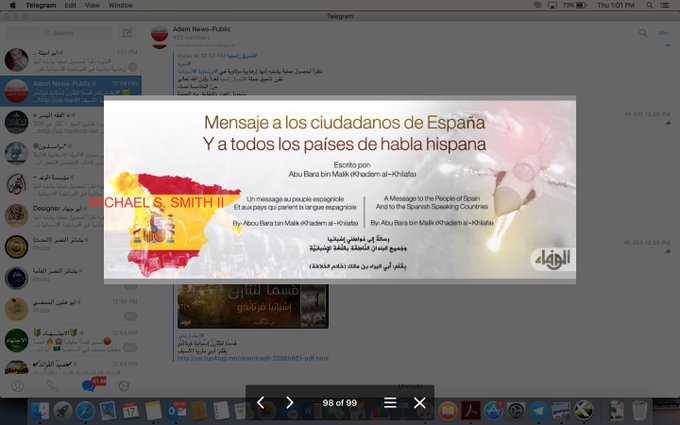Click Adem News-Public header title

202,29
